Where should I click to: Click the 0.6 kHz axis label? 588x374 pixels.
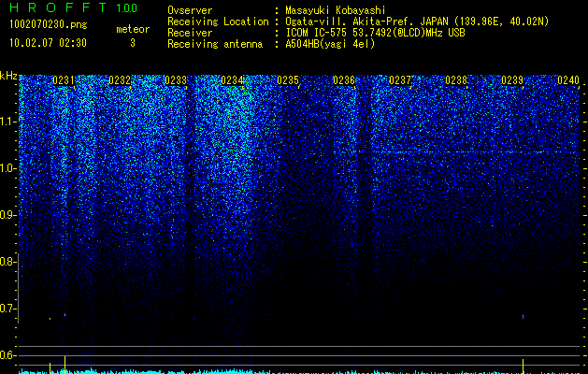(x=7, y=355)
